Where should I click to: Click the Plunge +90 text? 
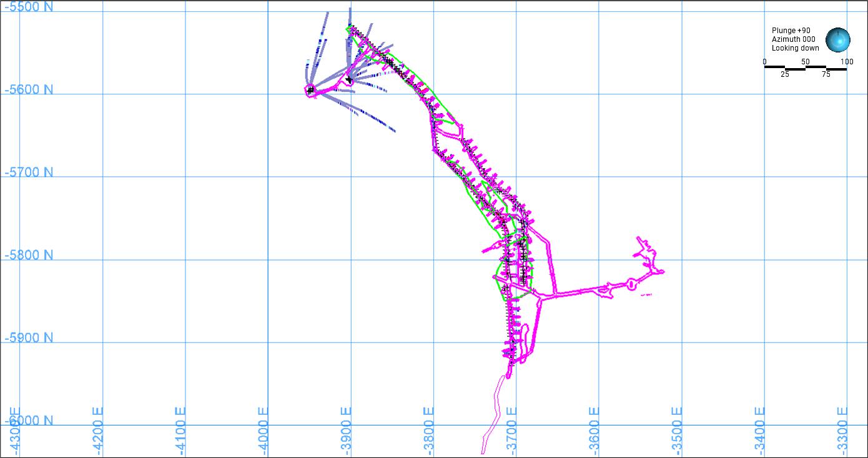pyautogui.click(x=791, y=31)
